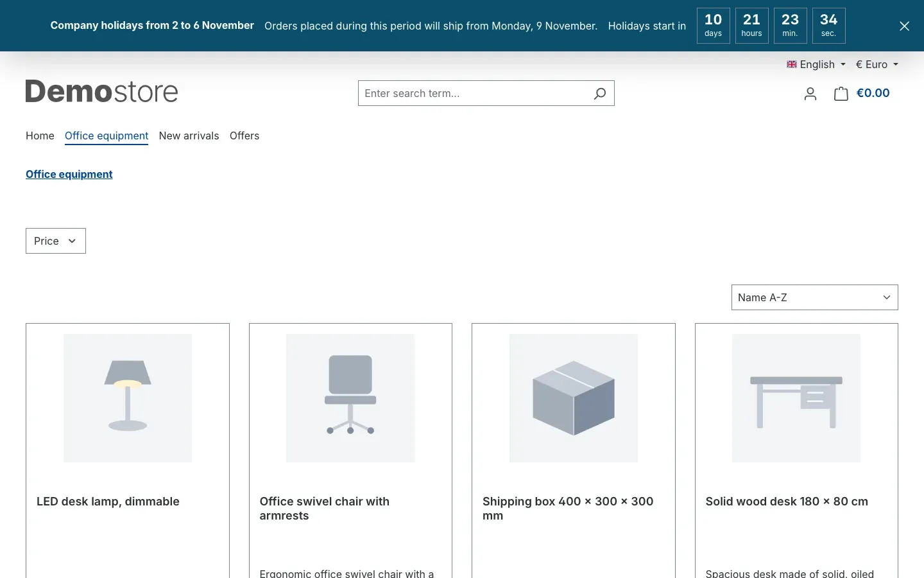
Task: Open the LED desk lamp thumbnail
Action: 128,398
